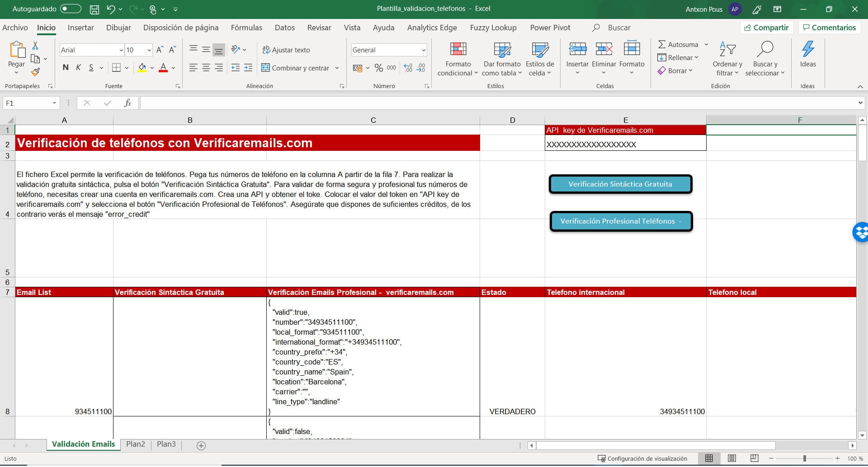Screen dimensions: 868x467
Task: Switch to sheet tab Plan3
Action: [x=166, y=444]
